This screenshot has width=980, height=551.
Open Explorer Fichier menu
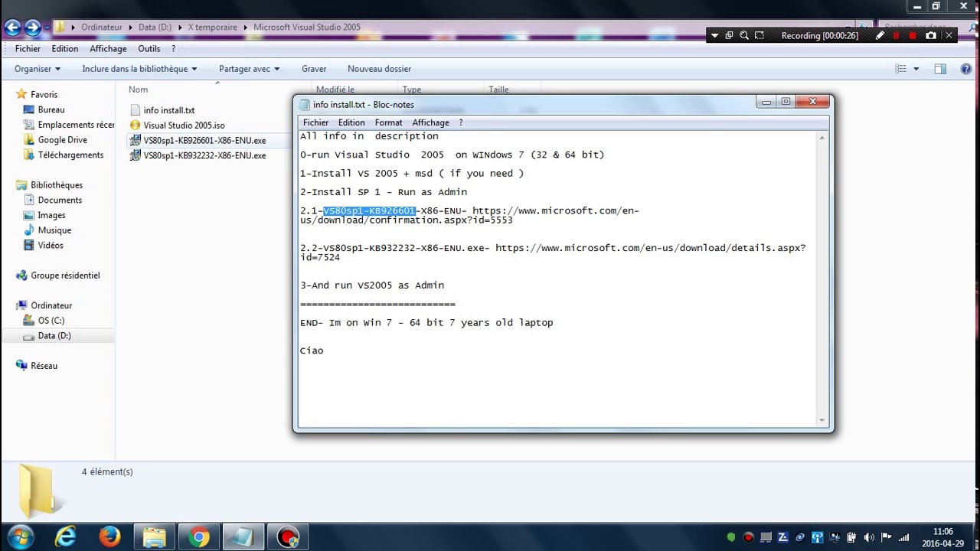click(28, 48)
